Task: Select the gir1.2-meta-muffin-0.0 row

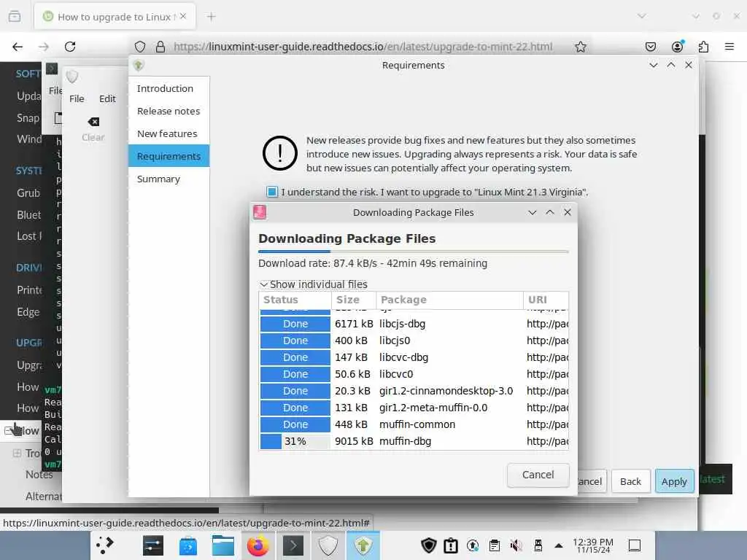Action: tap(414, 408)
